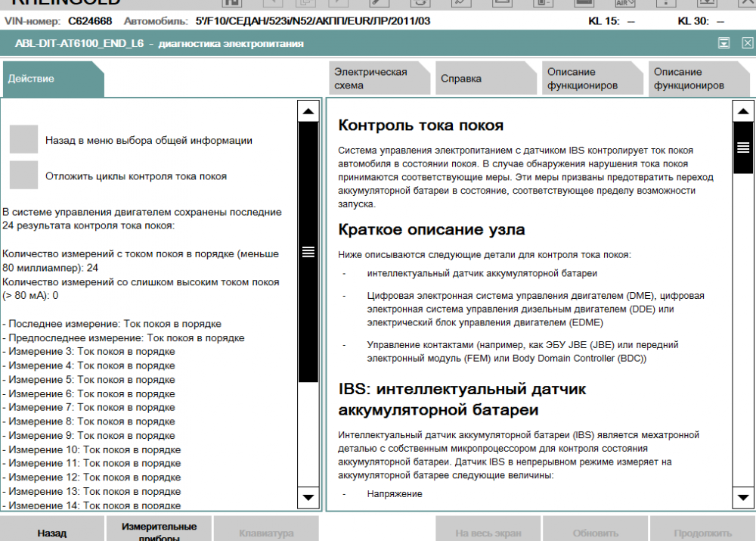This screenshot has width=756, height=541.
Task: Click the right panel scroll up arrow
Action: coord(743,112)
